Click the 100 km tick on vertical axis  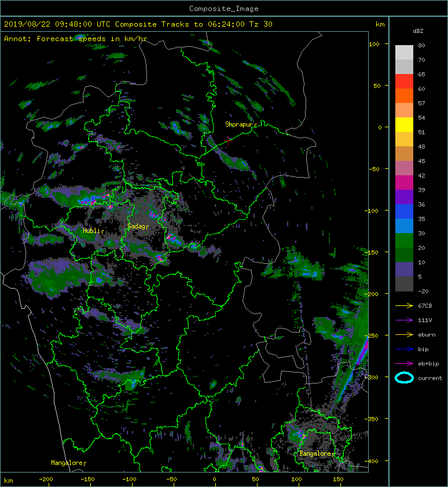pos(374,44)
